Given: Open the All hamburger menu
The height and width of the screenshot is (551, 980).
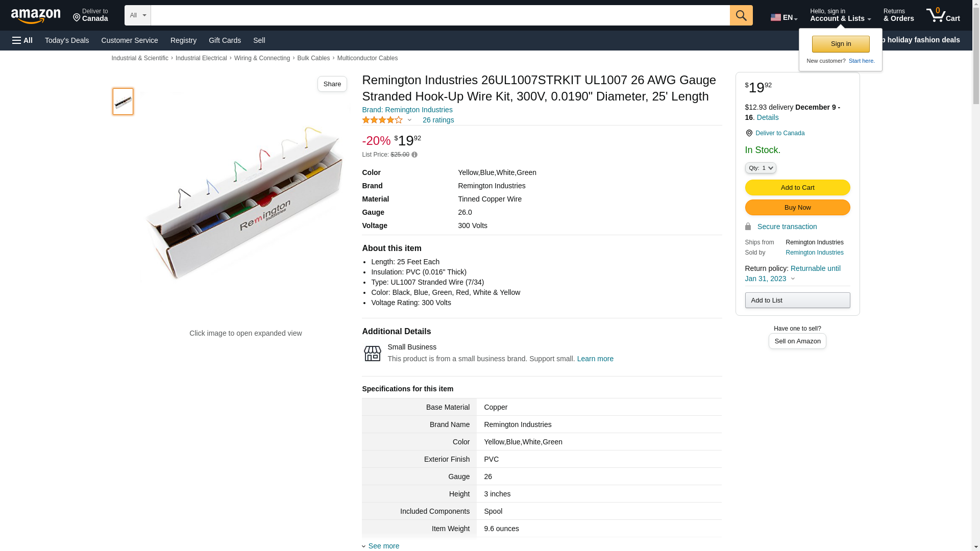Looking at the screenshot, I should (x=22, y=40).
